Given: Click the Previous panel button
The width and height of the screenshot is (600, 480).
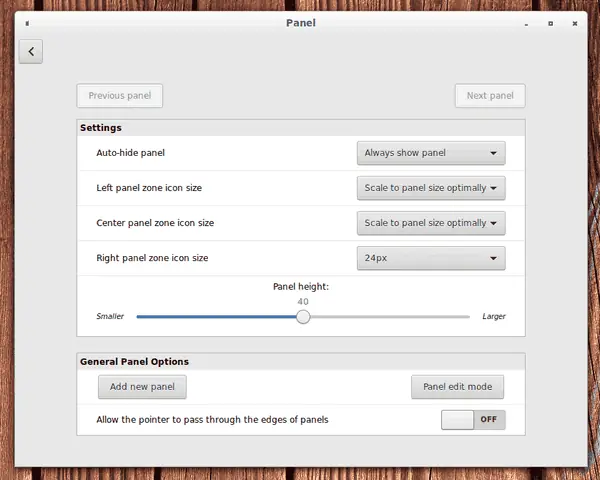Looking at the screenshot, I should click(x=120, y=96).
